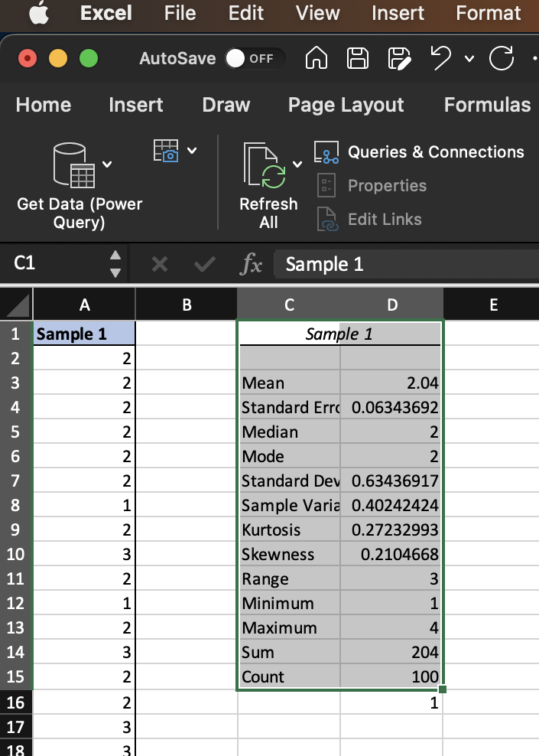
Task: Click the Save floppy disk icon
Action: (358, 59)
